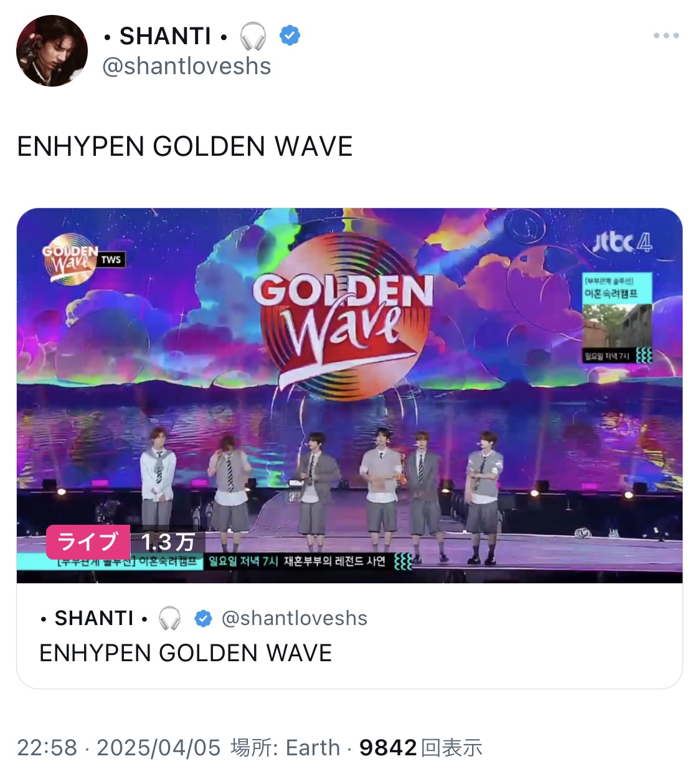Viewport: 700px width, 774px height.
Task: Open the ENHYPEN GOLDEN WAVE card title
Action: (186, 653)
